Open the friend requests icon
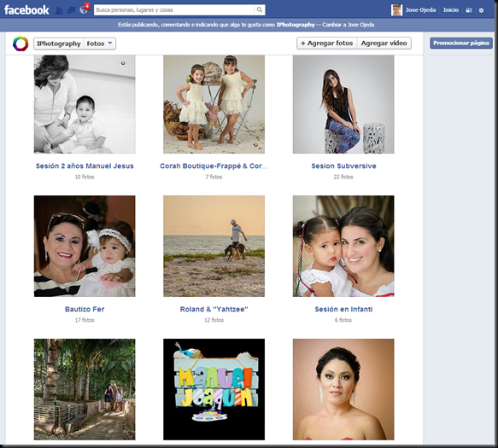 click(x=59, y=10)
